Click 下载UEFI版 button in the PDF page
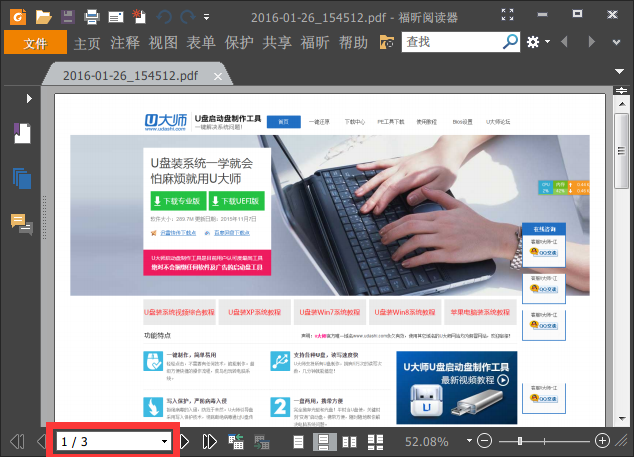The image size is (634, 457). (237, 201)
